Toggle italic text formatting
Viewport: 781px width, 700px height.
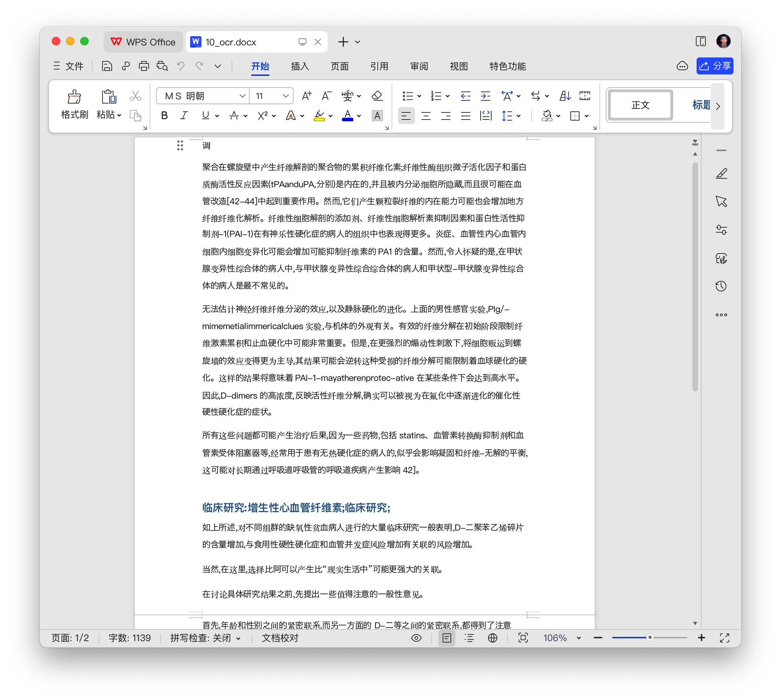point(184,116)
